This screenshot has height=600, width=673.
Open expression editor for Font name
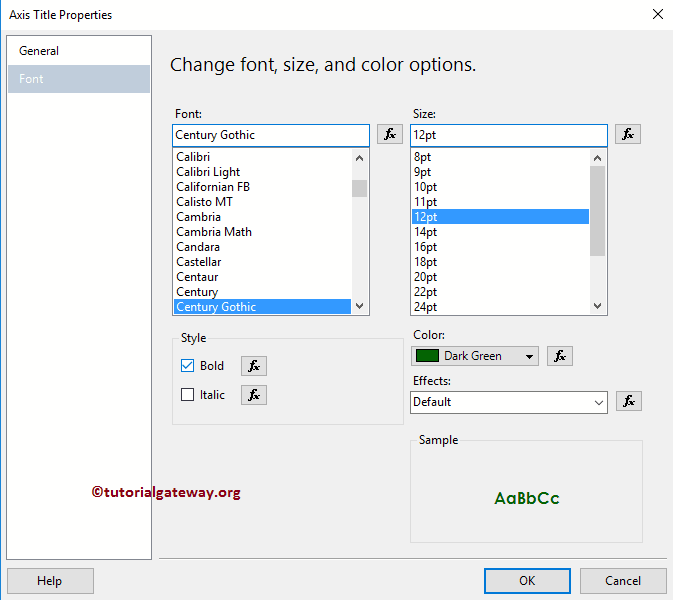(390, 134)
